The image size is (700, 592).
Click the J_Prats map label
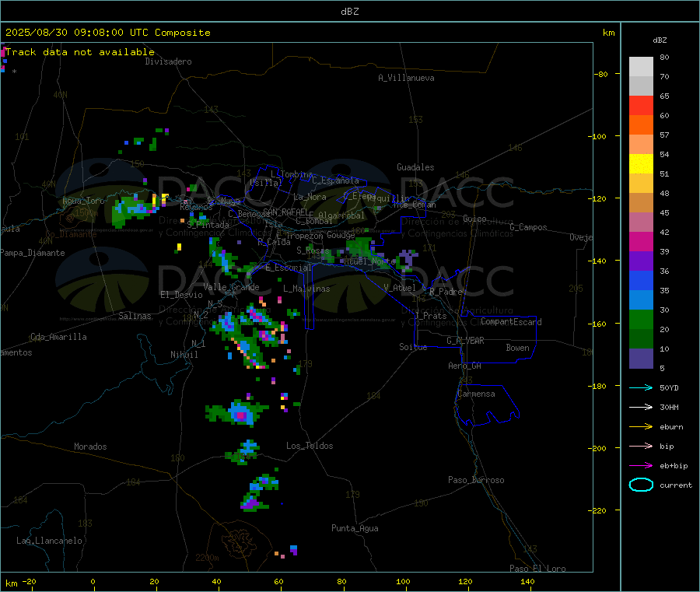431,316
